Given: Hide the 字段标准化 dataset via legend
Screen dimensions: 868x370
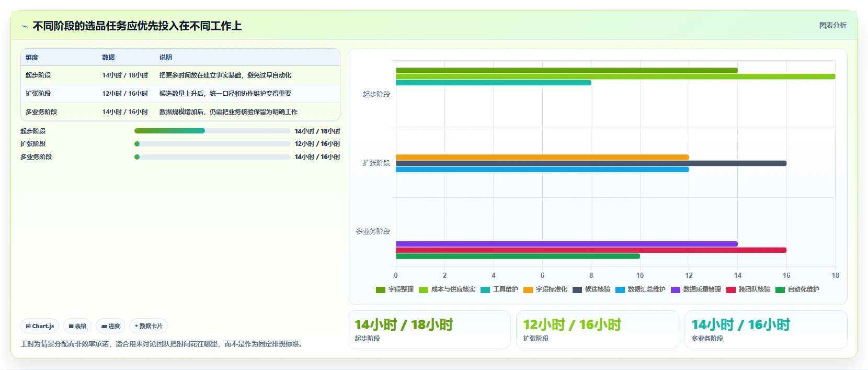Looking at the screenshot, I should coord(545,289).
